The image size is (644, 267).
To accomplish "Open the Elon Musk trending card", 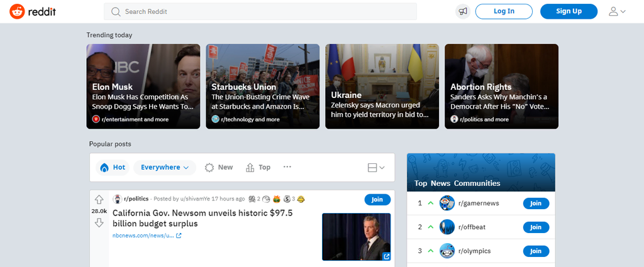I will [x=143, y=87].
